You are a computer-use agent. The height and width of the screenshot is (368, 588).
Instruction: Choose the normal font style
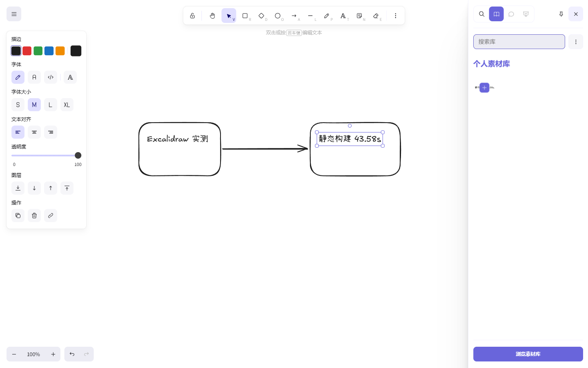point(34,77)
